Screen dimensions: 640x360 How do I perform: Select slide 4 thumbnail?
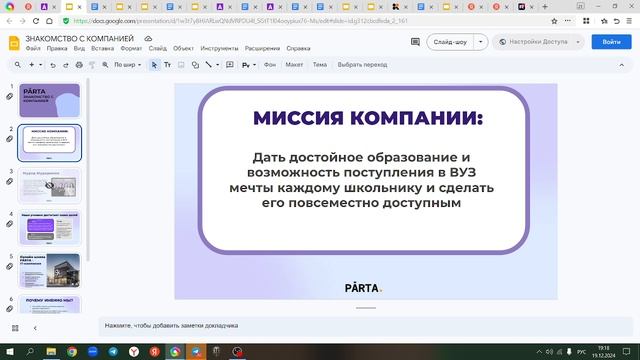(49, 228)
